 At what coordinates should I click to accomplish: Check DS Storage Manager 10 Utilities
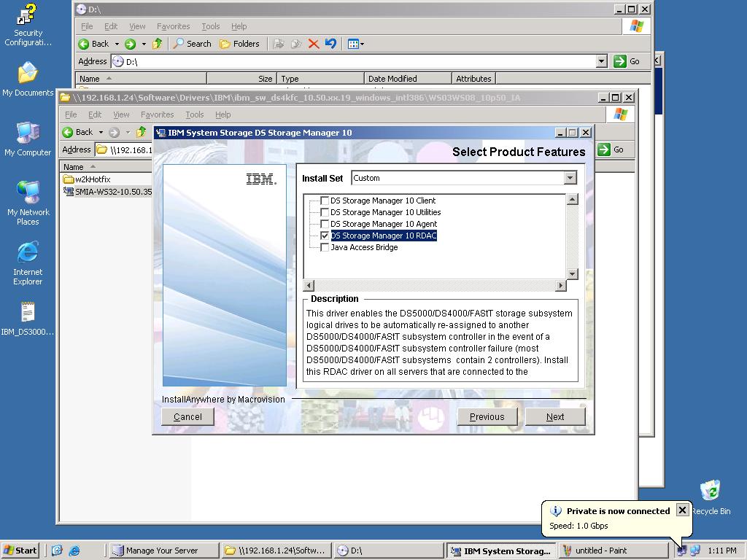click(x=325, y=212)
